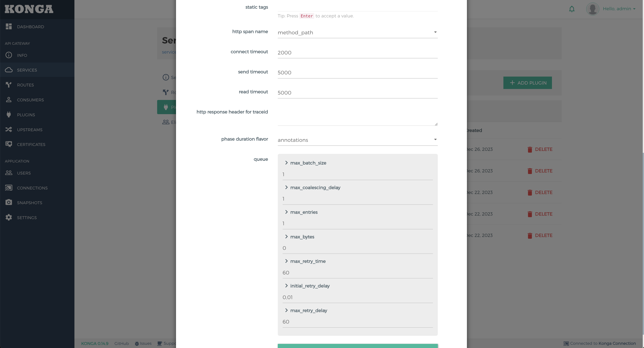Click the Snapshots camera icon
This screenshot has width=644, height=348.
point(9,202)
